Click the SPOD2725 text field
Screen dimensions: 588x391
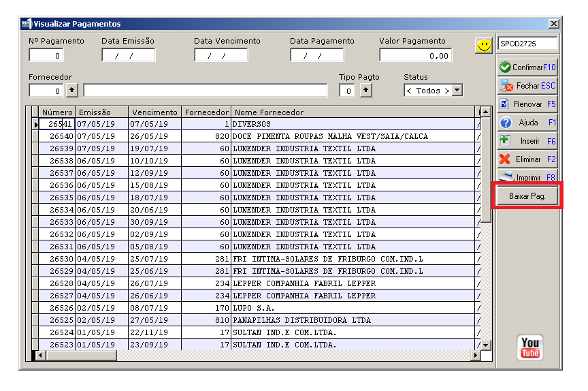tap(527, 44)
